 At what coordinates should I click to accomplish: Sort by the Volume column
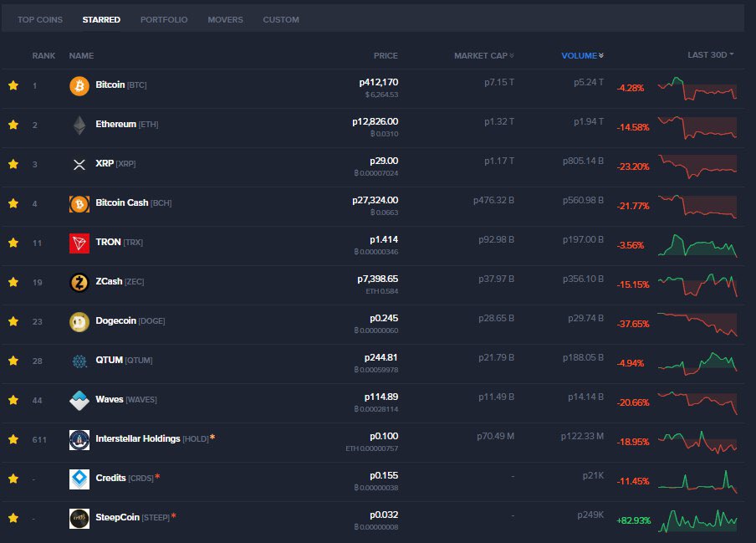(582, 56)
